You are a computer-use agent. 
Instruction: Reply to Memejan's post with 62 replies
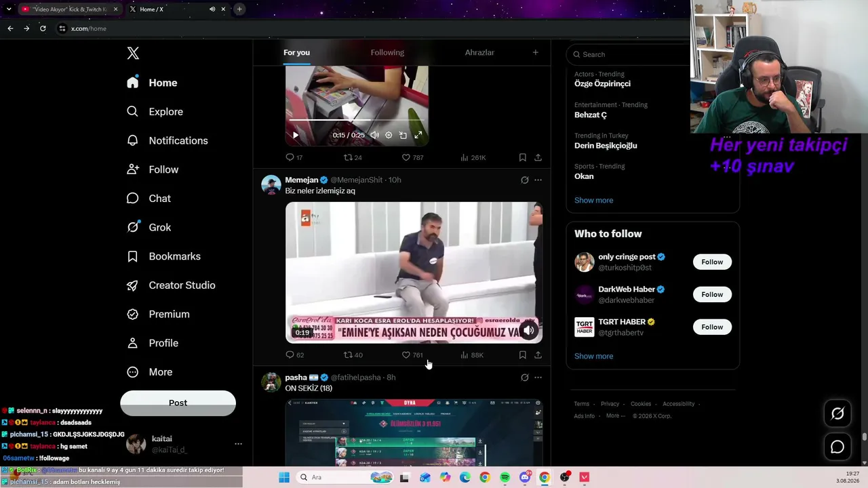[294, 354]
